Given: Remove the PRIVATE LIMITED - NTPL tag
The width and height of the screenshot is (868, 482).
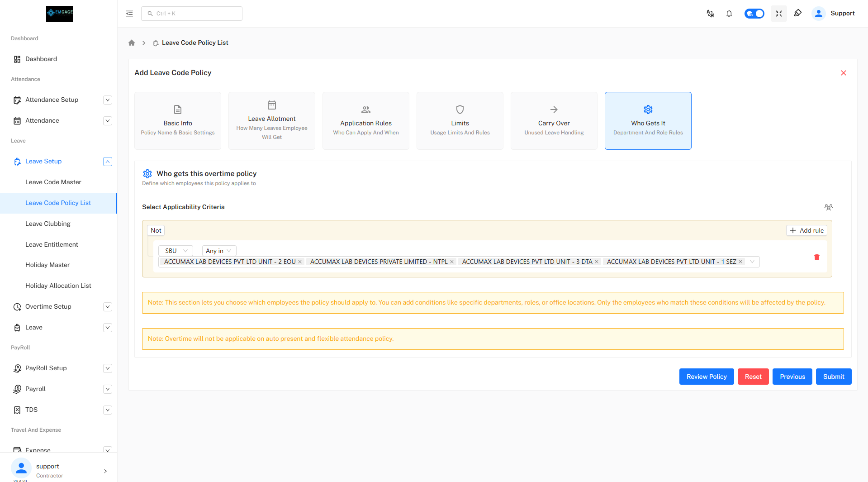Looking at the screenshot, I should (x=452, y=262).
